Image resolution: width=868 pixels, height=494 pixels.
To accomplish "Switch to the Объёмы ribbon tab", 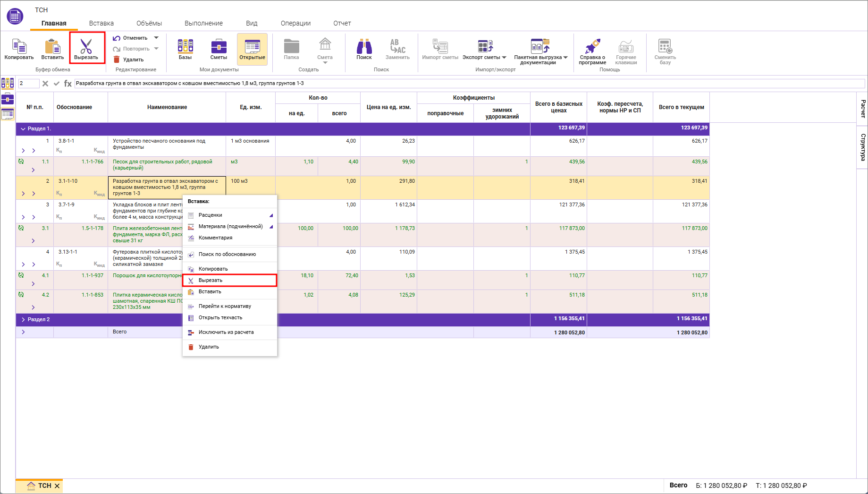I will click(x=149, y=23).
